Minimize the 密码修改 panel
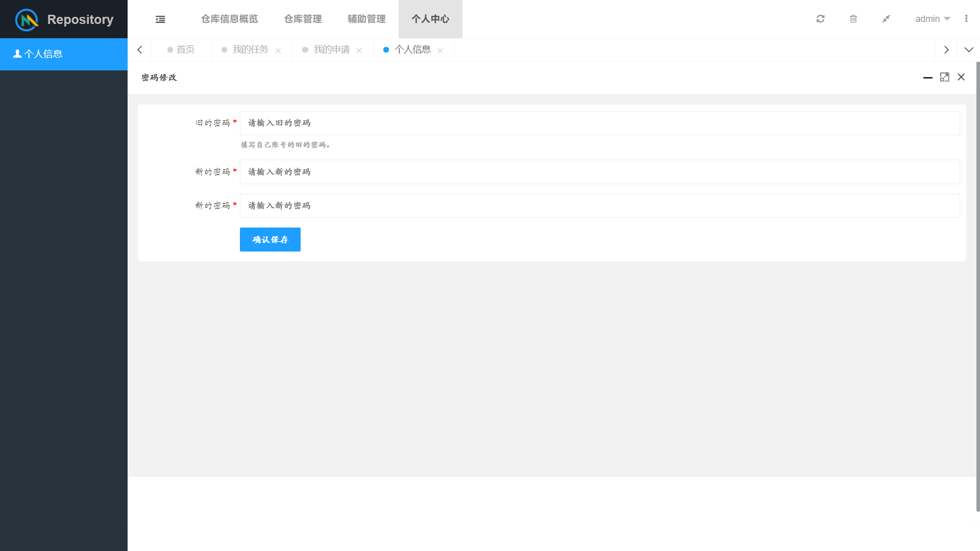The width and height of the screenshot is (980, 551). (x=927, y=78)
